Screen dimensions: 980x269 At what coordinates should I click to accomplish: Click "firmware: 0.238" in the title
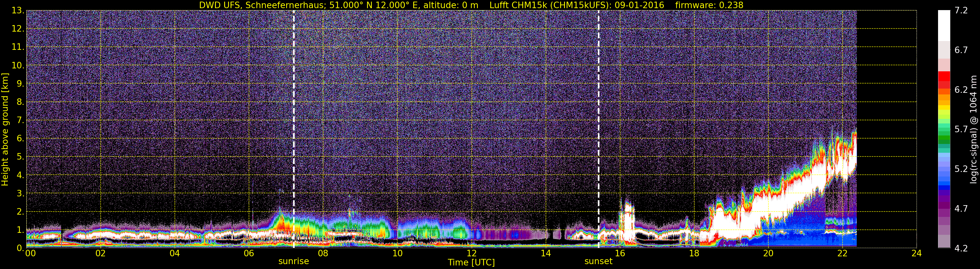tap(709, 5)
